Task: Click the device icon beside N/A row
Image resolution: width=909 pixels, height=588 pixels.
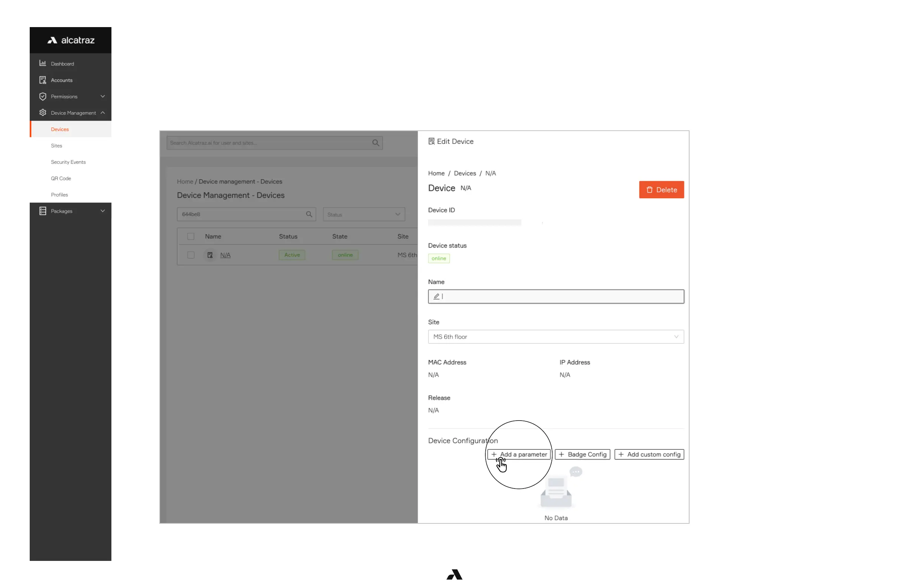Action: [x=210, y=255]
